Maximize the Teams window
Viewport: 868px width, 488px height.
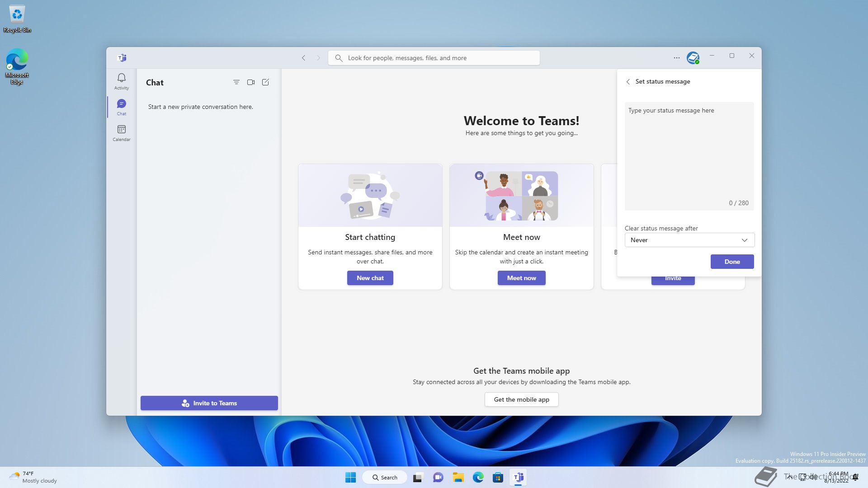point(732,56)
